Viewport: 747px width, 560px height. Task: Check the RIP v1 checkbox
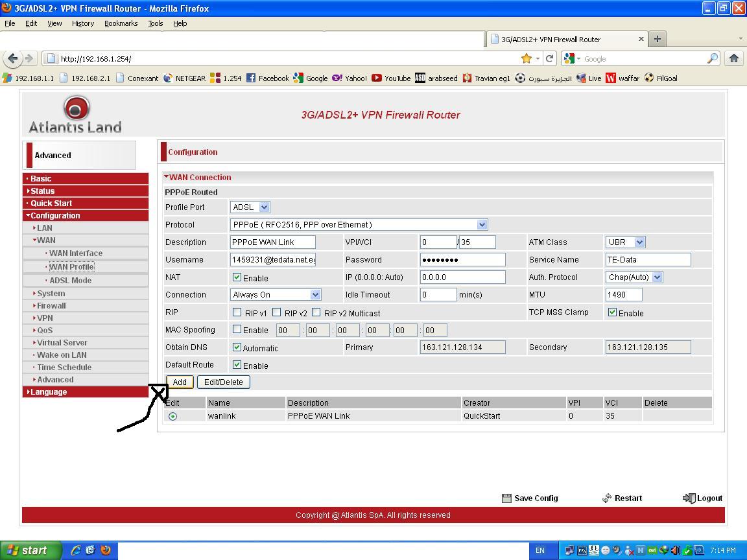tap(237, 312)
